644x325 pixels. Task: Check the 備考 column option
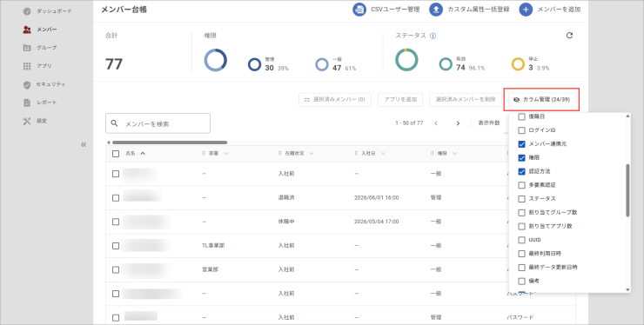point(521,281)
